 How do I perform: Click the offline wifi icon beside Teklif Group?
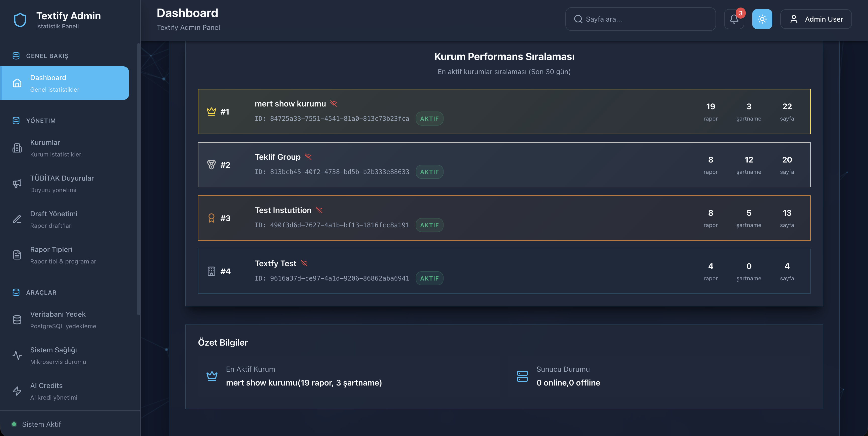(x=308, y=157)
